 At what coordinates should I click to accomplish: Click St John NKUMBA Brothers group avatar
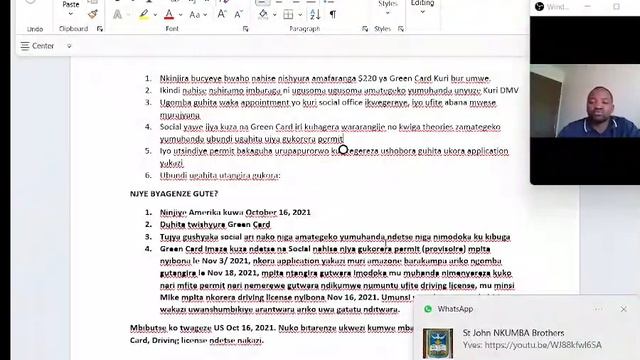[x=438, y=343]
